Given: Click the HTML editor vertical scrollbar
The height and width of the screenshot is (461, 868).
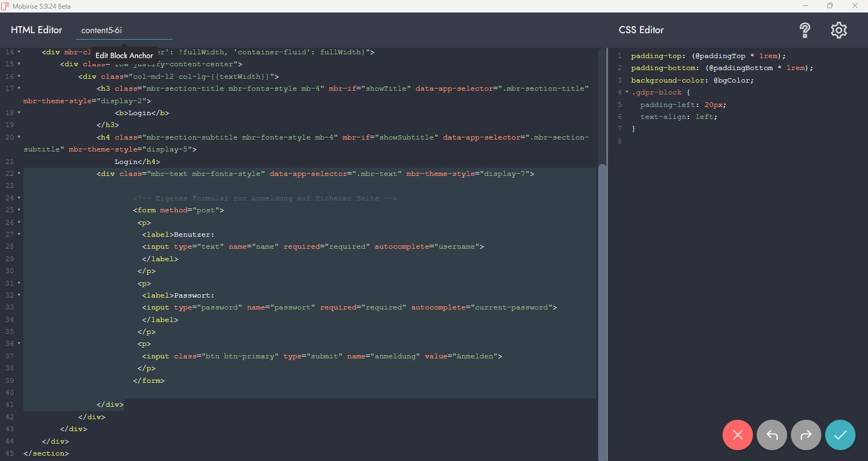Looking at the screenshot, I should [601, 310].
